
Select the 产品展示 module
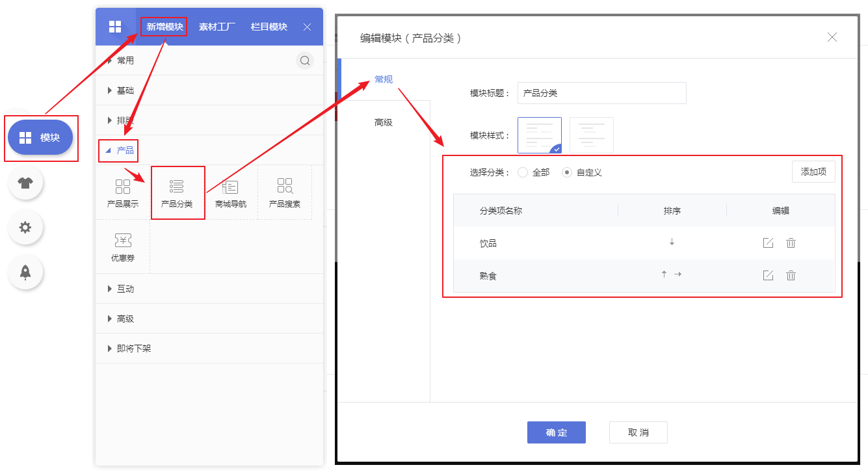pos(123,192)
